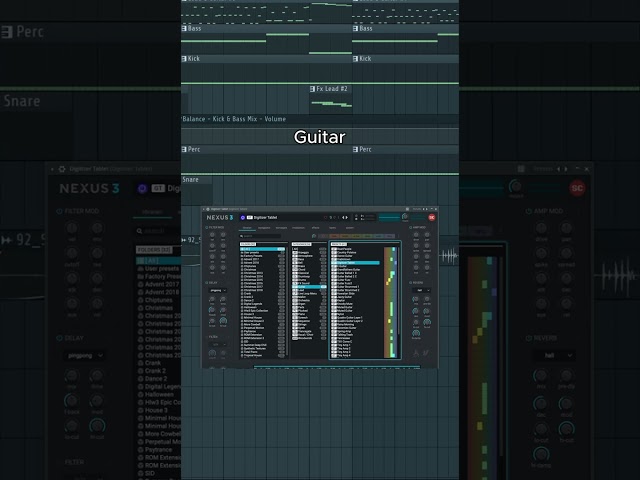Click the delay f-back knob

point(212,310)
